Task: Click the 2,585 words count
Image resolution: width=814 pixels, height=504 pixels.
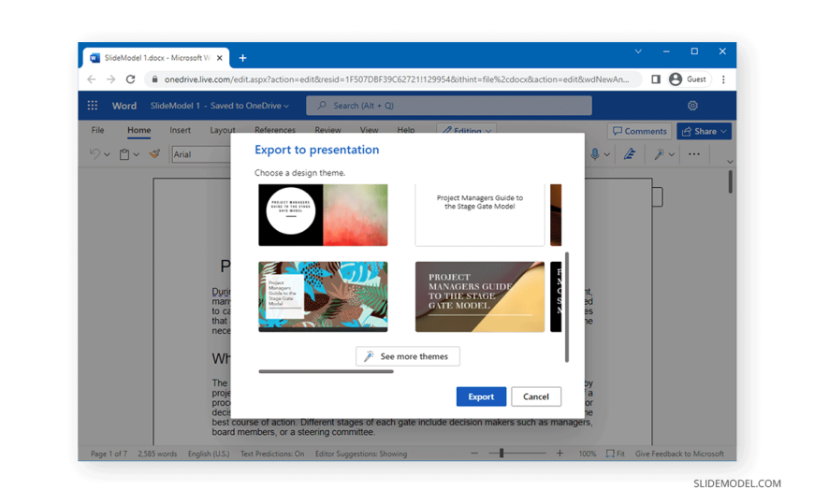Action: click(x=157, y=454)
